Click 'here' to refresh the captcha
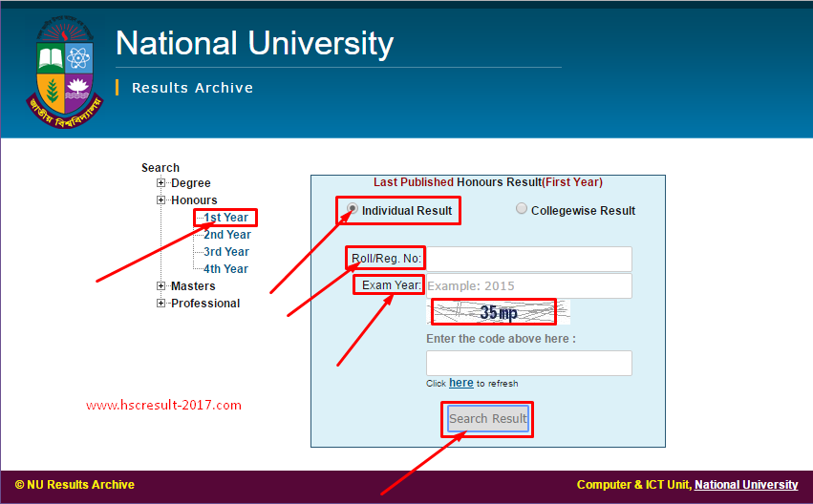This screenshot has width=813, height=504. 460,383
